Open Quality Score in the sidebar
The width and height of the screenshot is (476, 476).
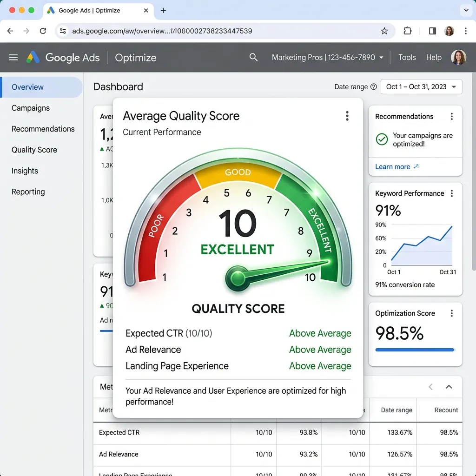[x=34, y=150]
